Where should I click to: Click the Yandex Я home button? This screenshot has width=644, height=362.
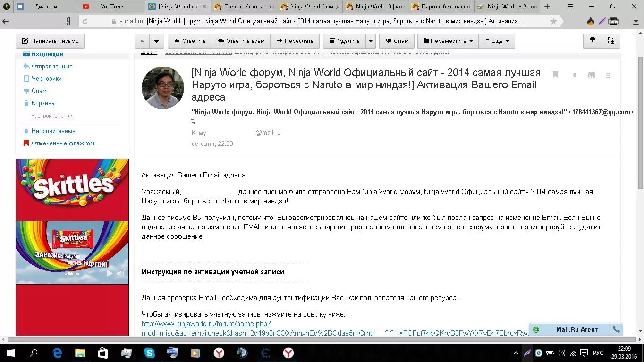pos(68,21)
